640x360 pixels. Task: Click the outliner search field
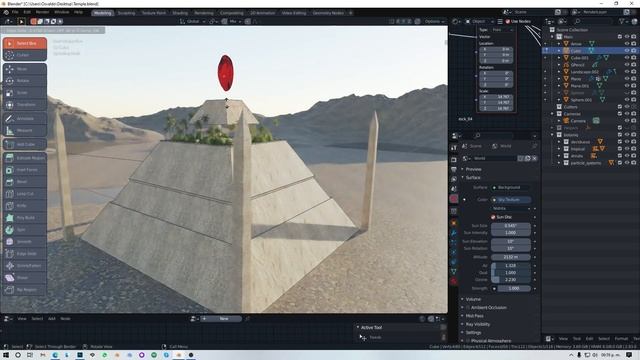[x=594, y=21]
